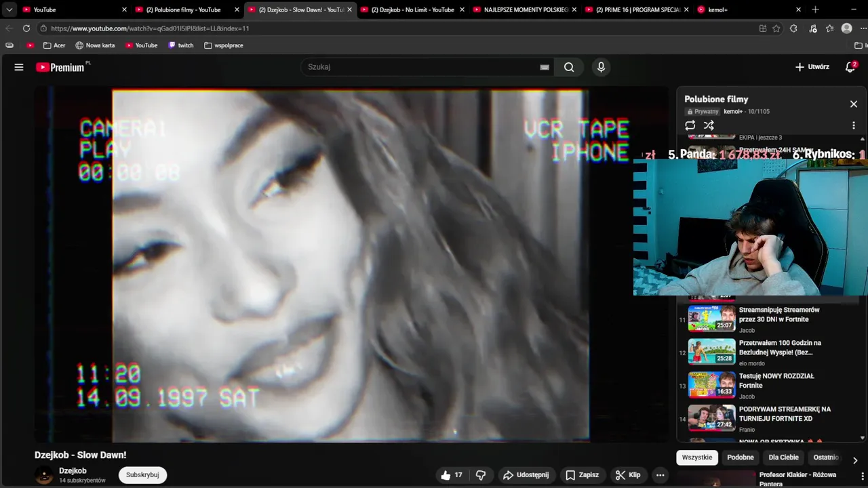Open the browser profile avatar
868x488 pixels.
point(846,28)
